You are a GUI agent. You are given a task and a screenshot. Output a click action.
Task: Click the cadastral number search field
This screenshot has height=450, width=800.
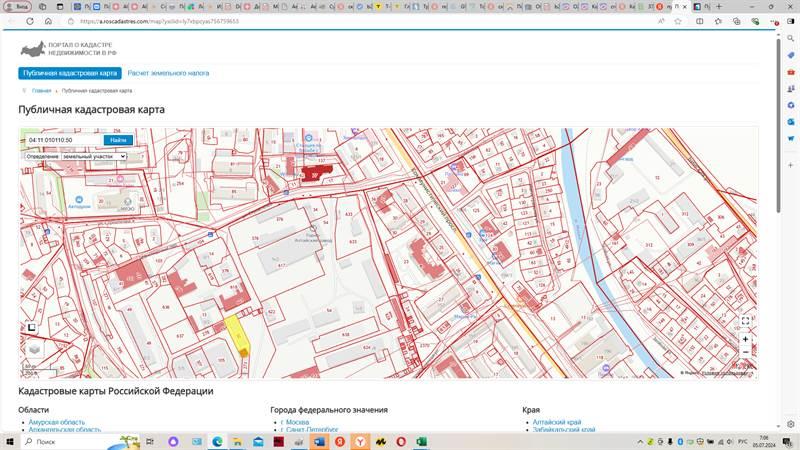(x=62, y=140)
